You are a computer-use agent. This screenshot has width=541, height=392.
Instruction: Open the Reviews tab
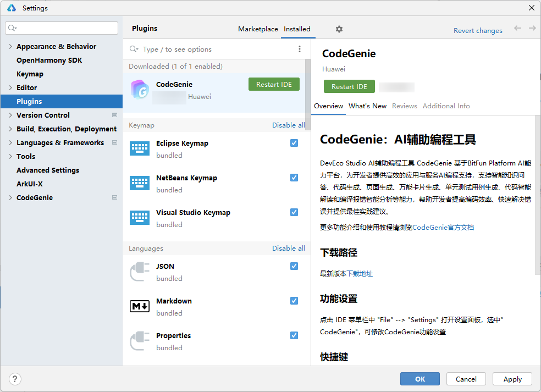tap(404, 106)
